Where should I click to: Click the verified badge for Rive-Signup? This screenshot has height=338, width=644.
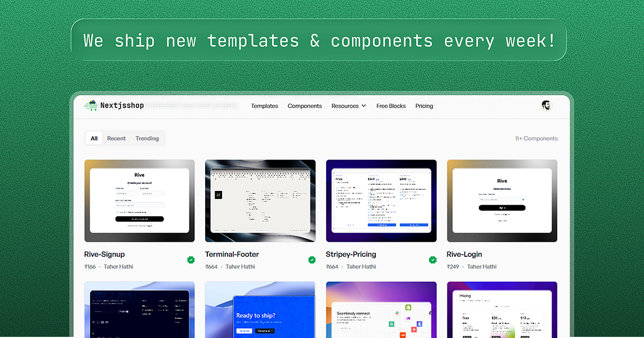point(191,260)
